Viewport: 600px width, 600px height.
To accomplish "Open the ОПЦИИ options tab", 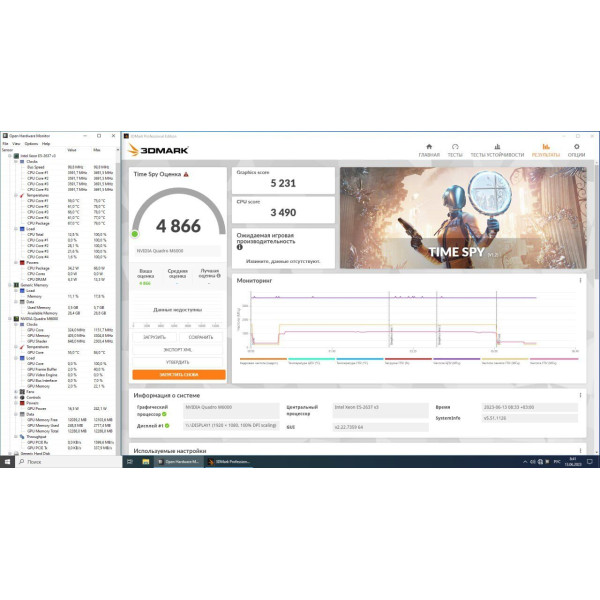I will click(x=576, y=150).
